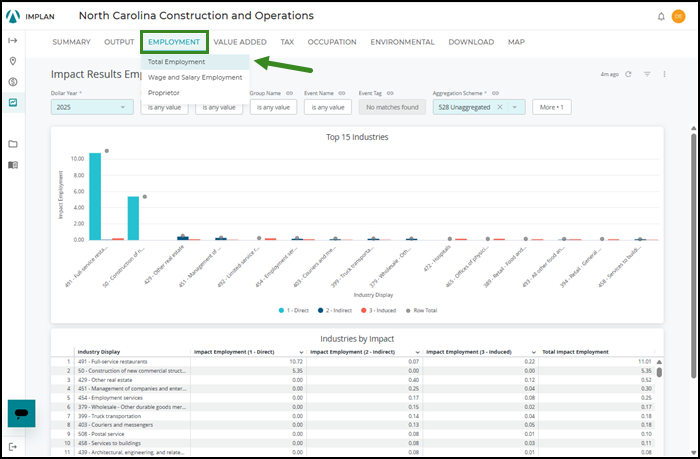Image resolution: width=700 pixels, height=459 pixels.
Task: Toggle the Row Total legend item
Action: [421, 311]
